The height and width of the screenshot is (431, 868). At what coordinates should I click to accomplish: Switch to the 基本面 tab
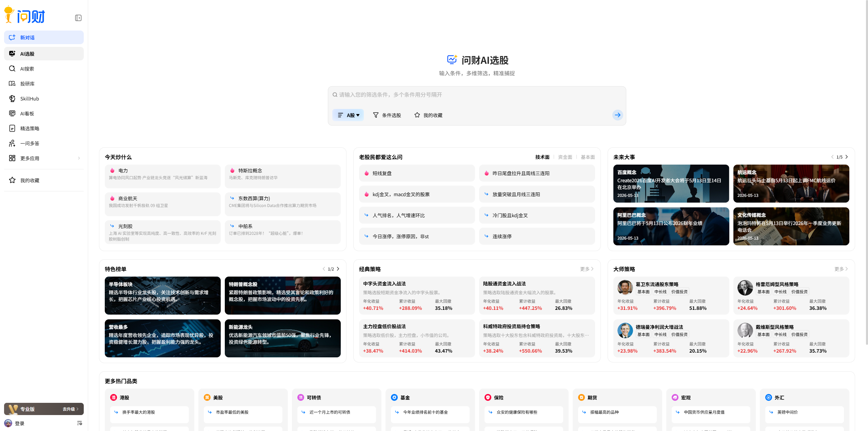click(x=588, y=157)
